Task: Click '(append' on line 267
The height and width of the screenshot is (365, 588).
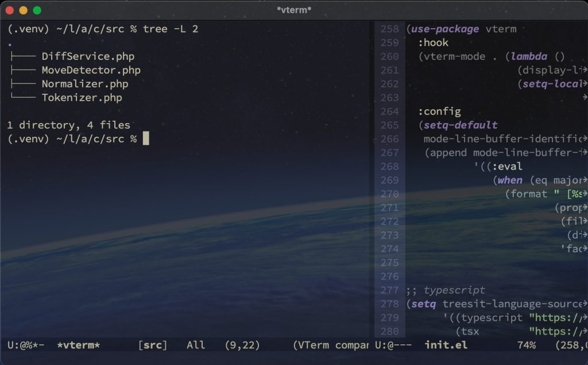Action: [x=446, y=152]
